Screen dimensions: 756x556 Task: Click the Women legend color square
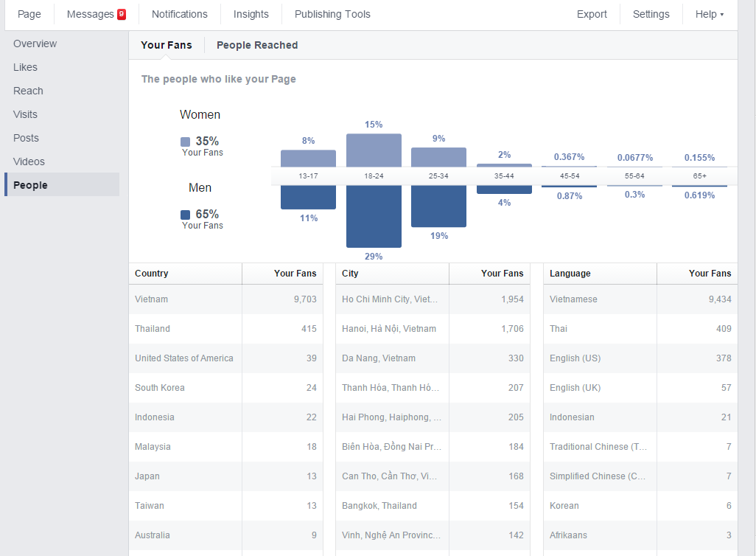[185, 142]
